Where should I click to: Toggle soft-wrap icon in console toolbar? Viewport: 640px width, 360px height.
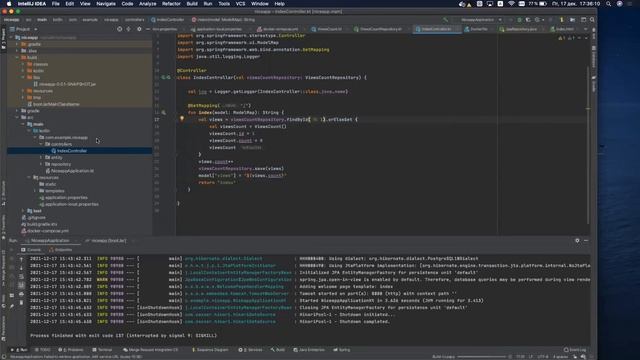[22, 276]
